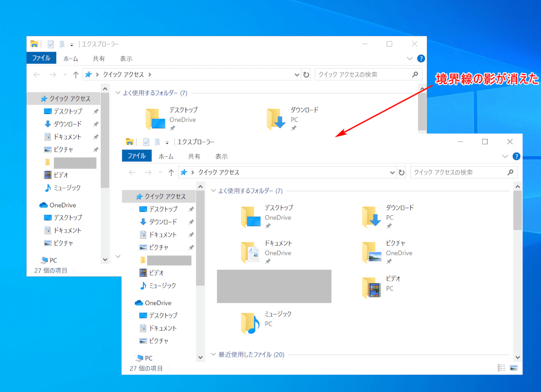Open Quick Access Toolbar dropdown in front window
541x392 pixels.
coord(167,142)
